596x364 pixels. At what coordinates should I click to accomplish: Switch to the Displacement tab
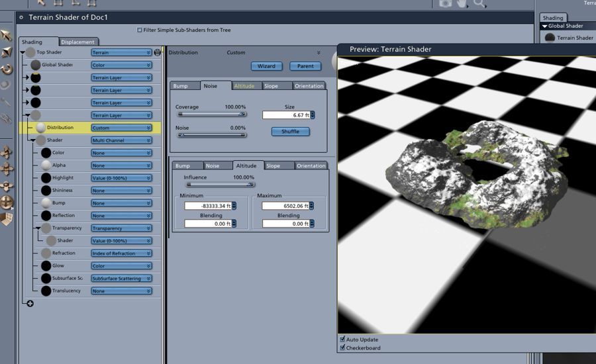[x=77, y=42]
